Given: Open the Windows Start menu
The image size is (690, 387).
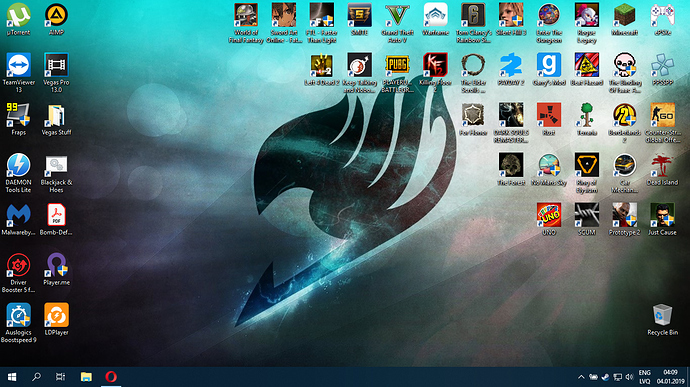Looking at the screenshot, I should click(x=12, y=377).
